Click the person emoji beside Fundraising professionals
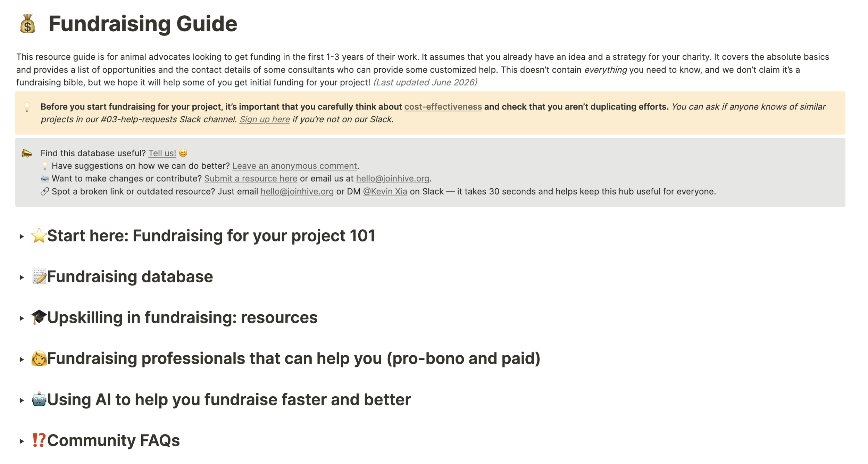868x464 pixels. (39, 358)
